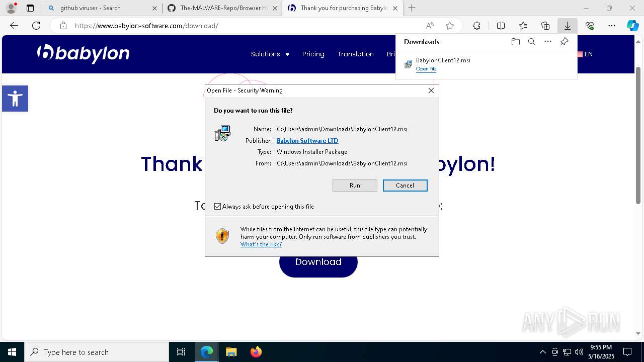Viewport: 644px width, 362px height.
Task: Click the Downloads toolbar icon
Action: tap(568, 26)
